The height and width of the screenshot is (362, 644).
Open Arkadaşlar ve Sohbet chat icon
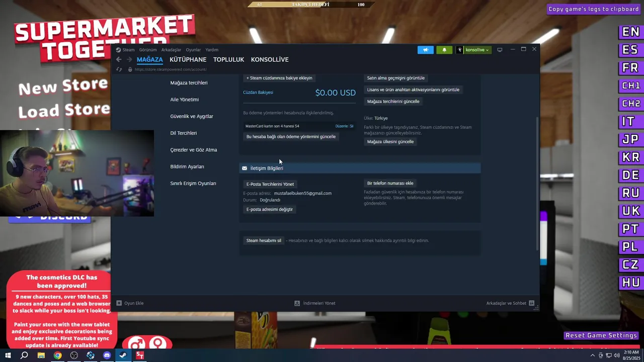pos(531,303)
